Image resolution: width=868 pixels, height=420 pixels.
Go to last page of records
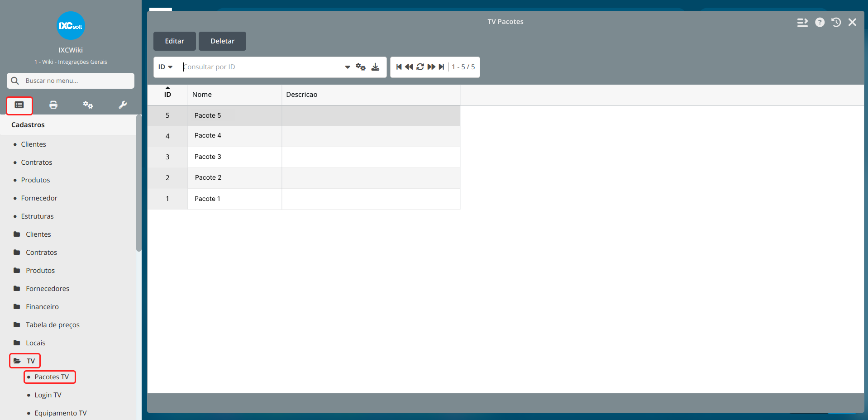[x=441, y=67]
